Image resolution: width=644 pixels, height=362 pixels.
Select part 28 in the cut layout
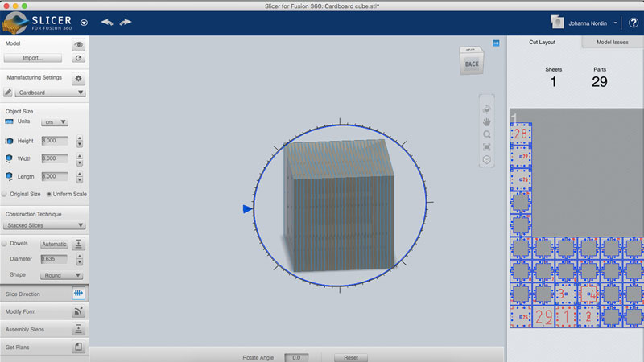pos(521,134)
